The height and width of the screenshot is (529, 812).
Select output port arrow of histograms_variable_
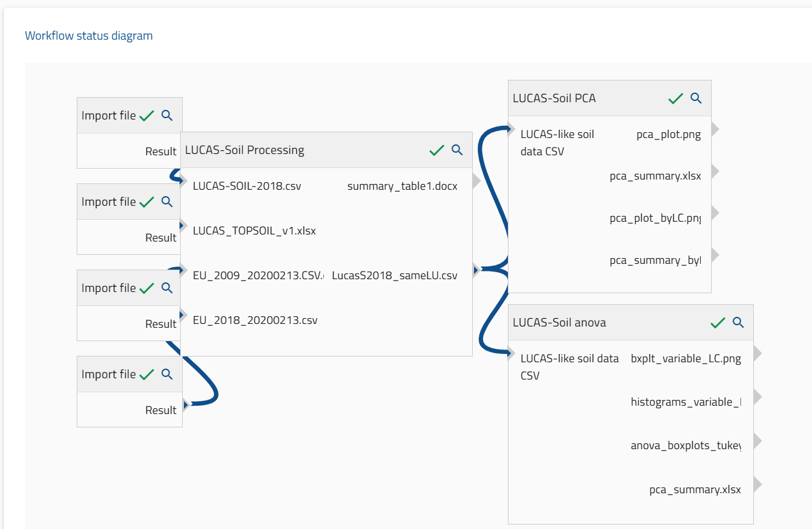(757, 396)
